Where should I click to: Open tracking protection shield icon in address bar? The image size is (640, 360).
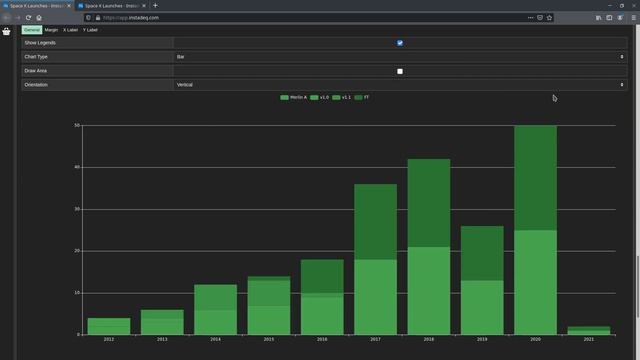tap(89, 18)
